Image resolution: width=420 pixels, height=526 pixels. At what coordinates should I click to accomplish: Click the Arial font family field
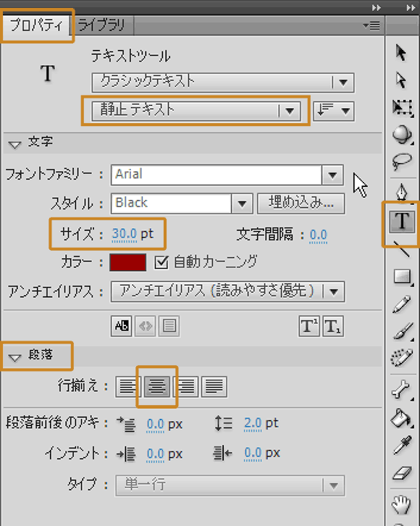point(217,175)
